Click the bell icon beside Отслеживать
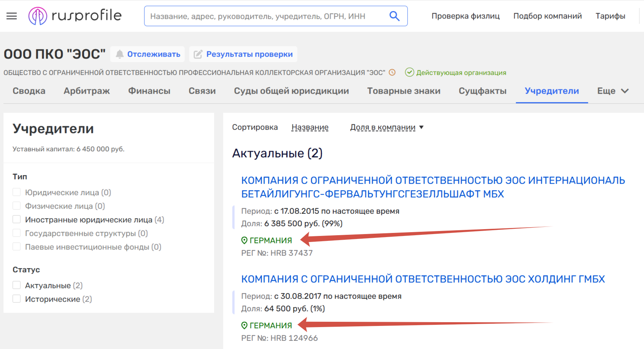 (x=119, y=54)
